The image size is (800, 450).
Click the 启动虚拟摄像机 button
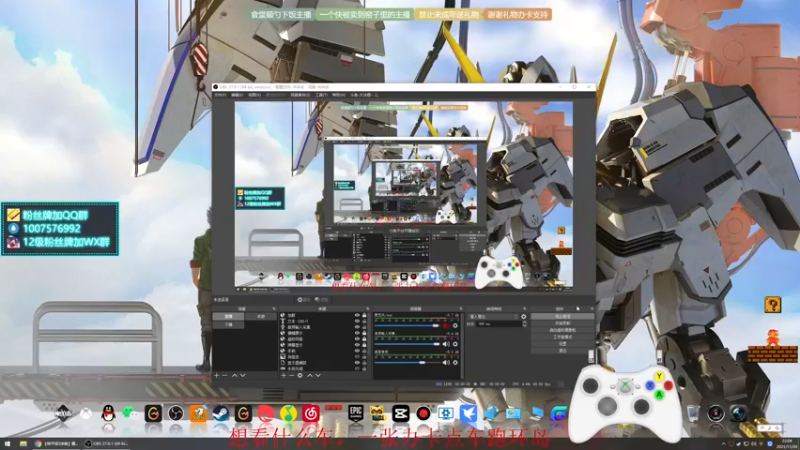(562, 330)
